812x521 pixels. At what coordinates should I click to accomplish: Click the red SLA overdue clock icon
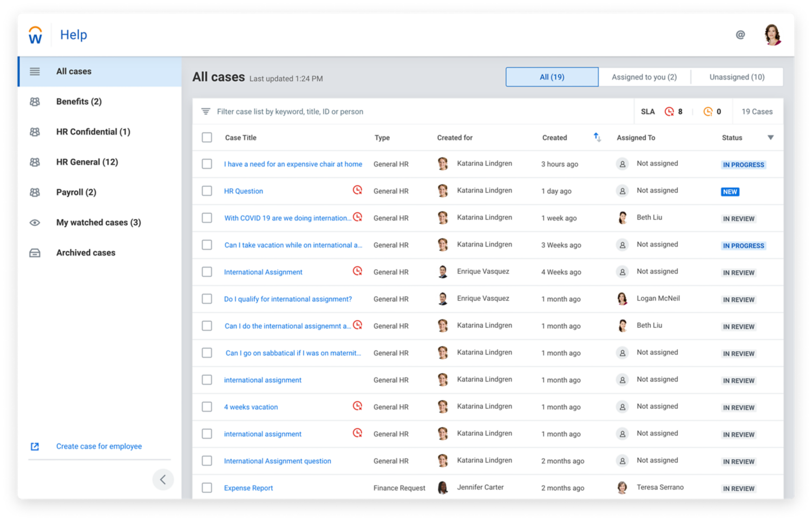(669, 112)
